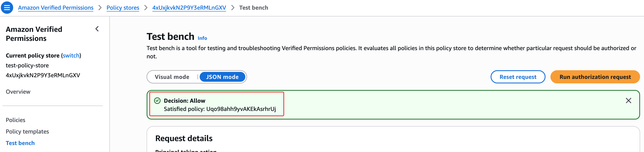Select Test bench in the sidebar
644x152 pixels.
click(20, 143)
